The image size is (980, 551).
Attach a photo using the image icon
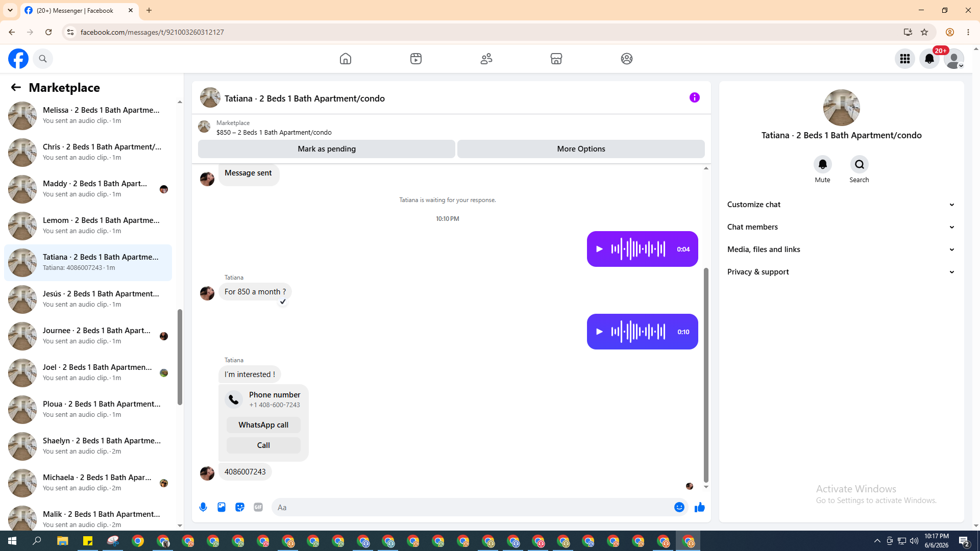[x=222, y=507]
